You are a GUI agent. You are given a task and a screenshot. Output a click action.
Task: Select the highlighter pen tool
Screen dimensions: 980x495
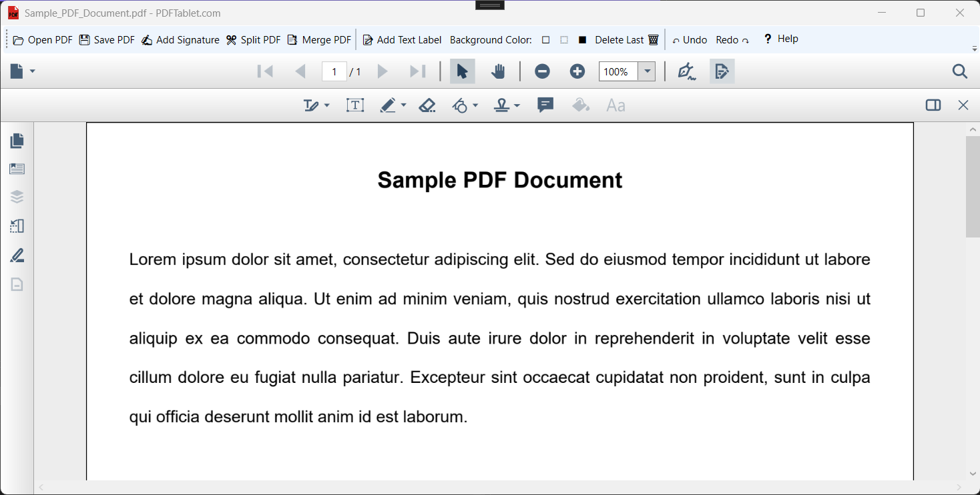click(x=389, y=105)
